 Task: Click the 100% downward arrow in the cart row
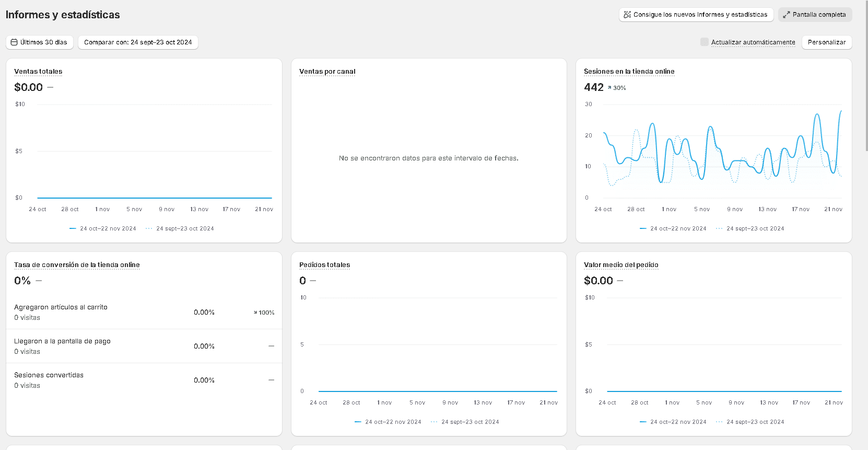coord(255,313)
